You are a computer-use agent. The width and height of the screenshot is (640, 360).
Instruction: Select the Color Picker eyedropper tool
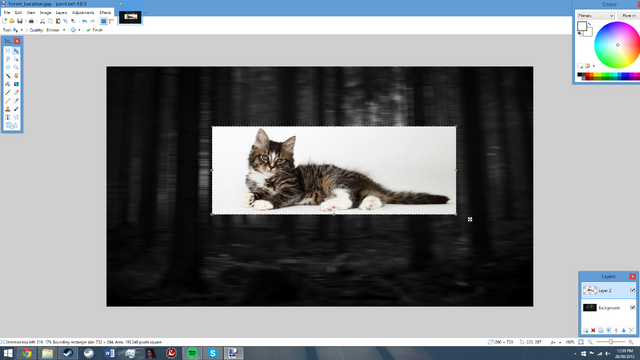(x=16, y=100)
